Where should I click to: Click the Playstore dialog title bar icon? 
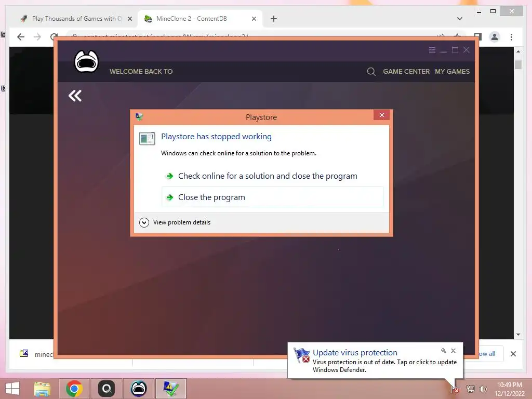click(x=139, y=117)
